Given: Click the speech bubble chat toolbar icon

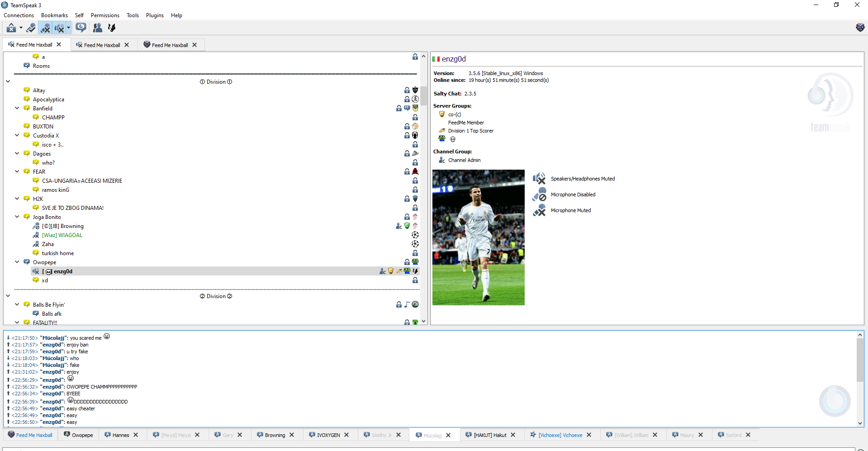Looking at the screenshot, I should coord(81,28).
